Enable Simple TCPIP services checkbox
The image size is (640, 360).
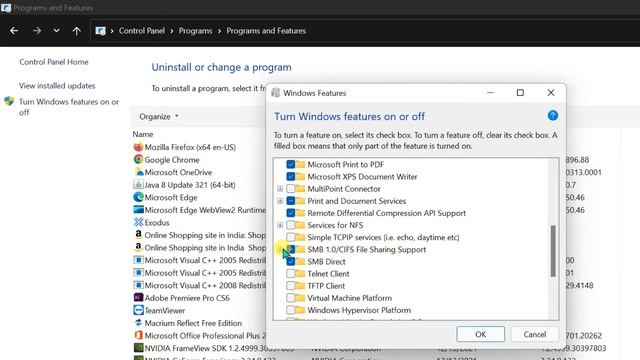[x=291, y=237]
